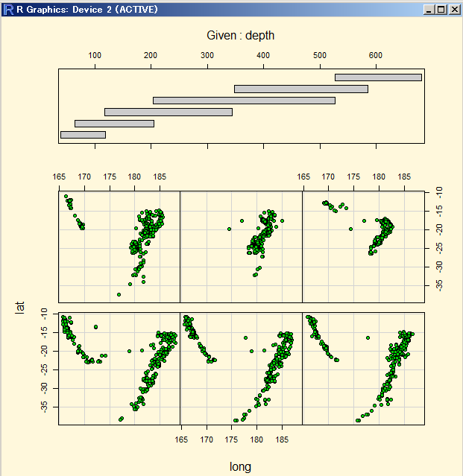Click the longest depth bar spanning 200 to 520
463x476 pixels.
244,101
